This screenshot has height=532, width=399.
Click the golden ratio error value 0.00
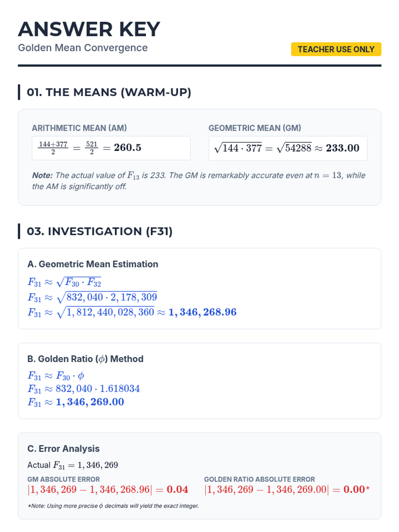(x=354, y=489)
